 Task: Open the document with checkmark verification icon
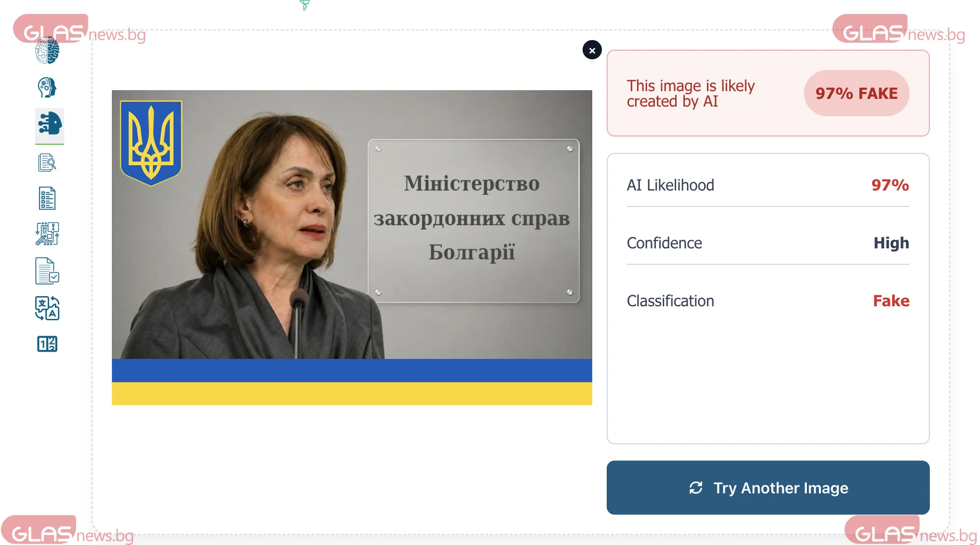click(x=47, y=271)
